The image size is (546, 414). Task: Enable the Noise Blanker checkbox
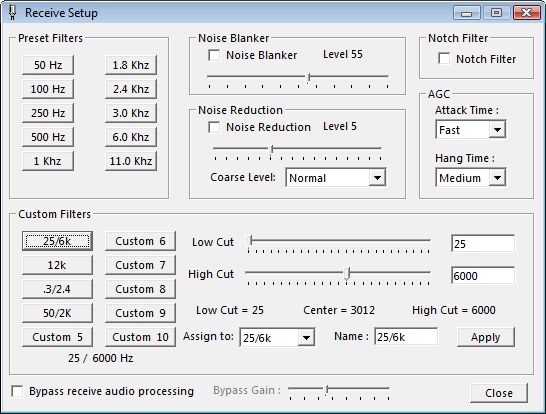tap(214, 55)
